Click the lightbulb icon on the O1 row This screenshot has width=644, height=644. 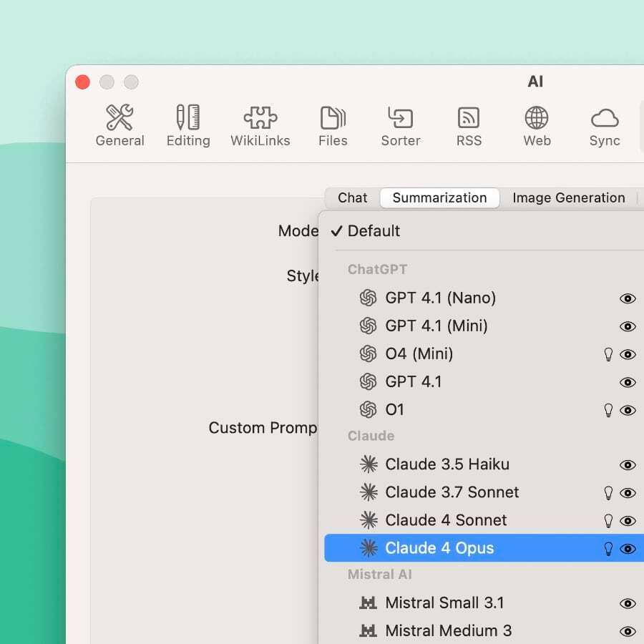pyautogui.click(x=608, y=410)
